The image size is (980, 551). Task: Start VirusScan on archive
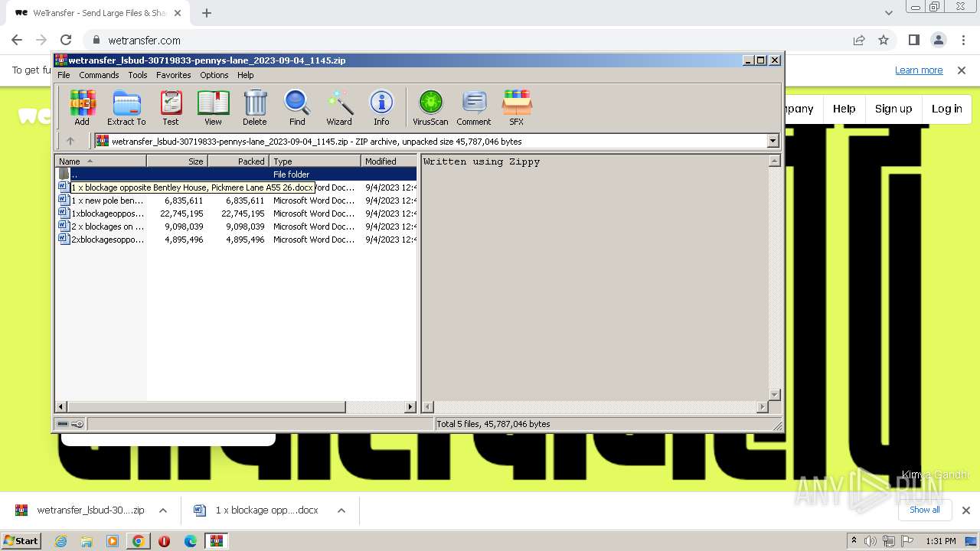click(430, 107)
